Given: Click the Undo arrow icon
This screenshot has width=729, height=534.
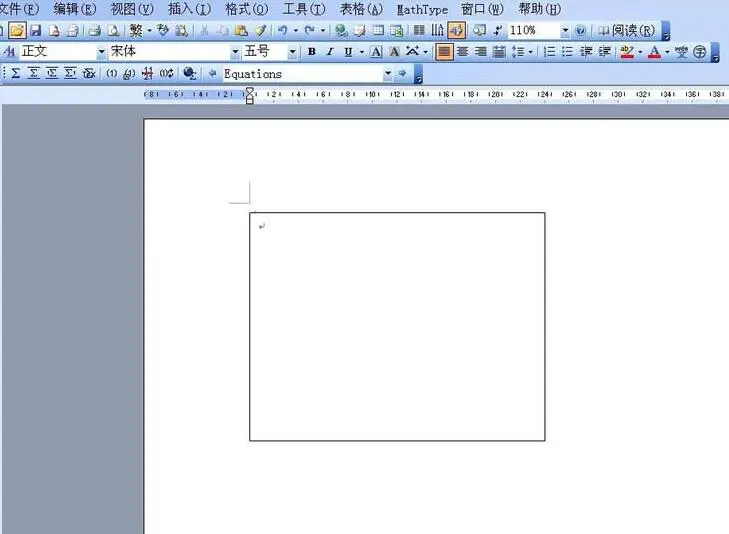Looking at the screenshot, I should (283, 31).
